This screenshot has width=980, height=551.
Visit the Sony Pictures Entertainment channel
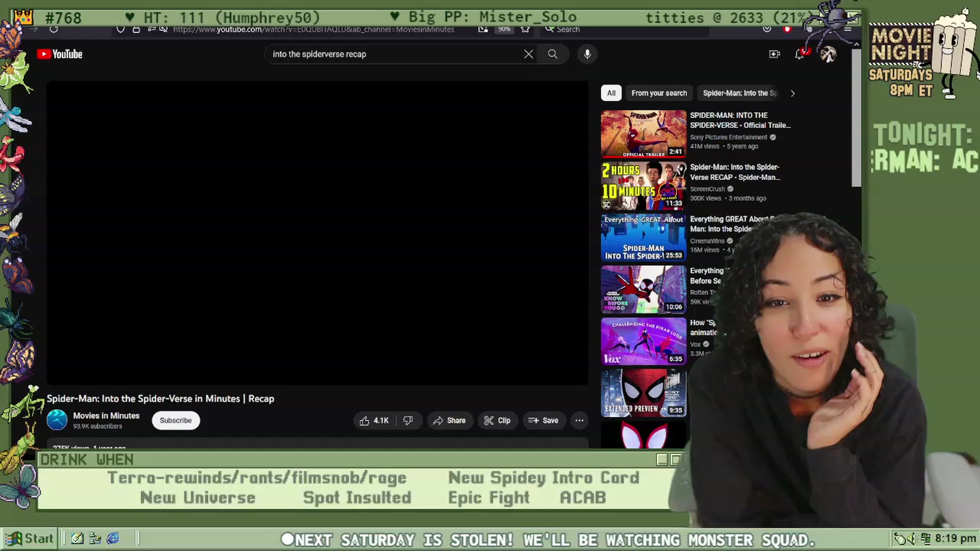point(728,137)
